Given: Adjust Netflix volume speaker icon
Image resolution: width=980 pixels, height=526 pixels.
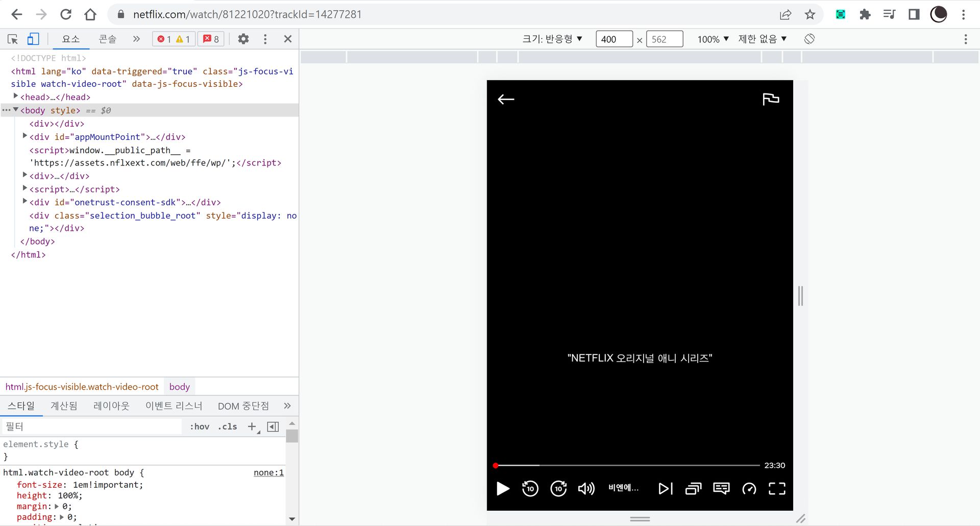Looking at the screenshot, I should [586, 489].
